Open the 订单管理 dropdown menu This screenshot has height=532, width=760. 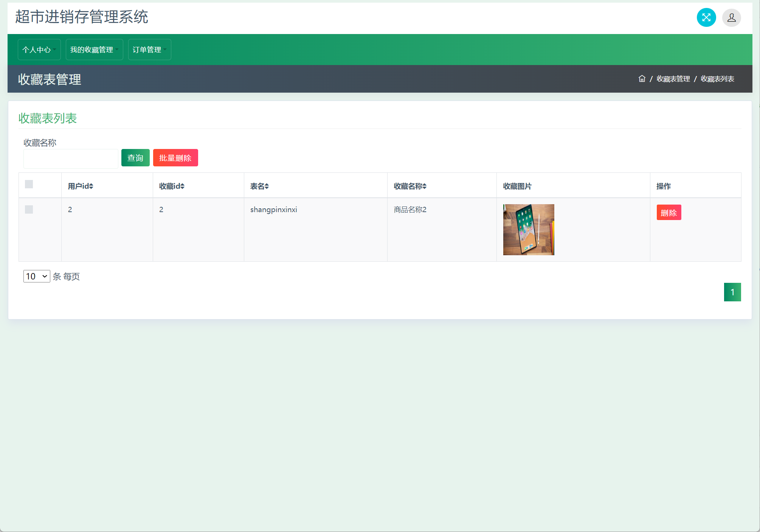149,50
